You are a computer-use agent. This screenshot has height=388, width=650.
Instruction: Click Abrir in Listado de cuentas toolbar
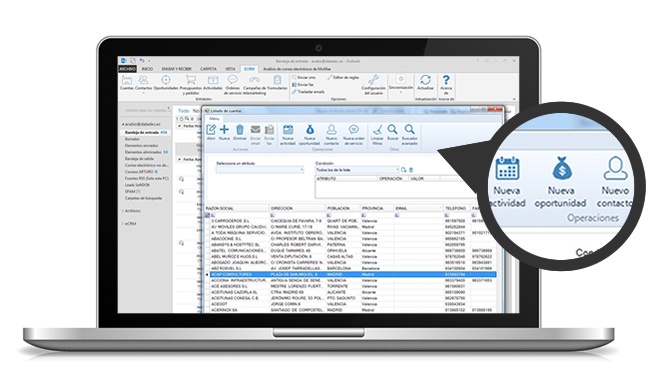coord(211,133)
